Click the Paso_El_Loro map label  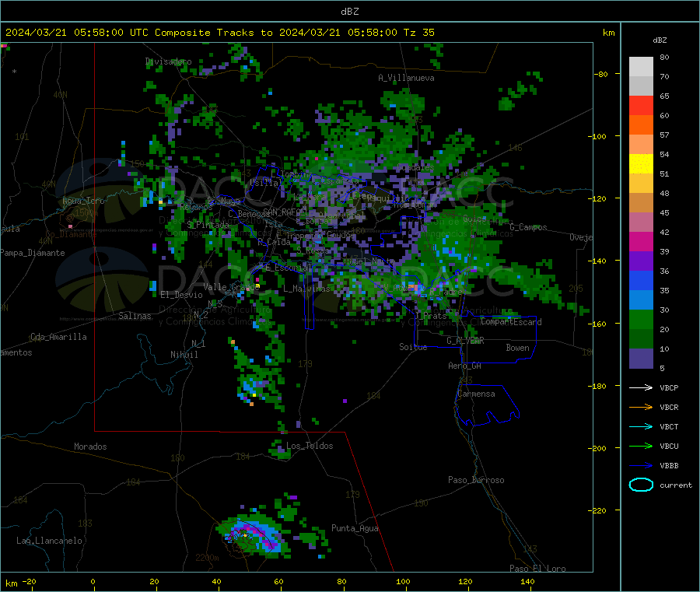point(537,569)
